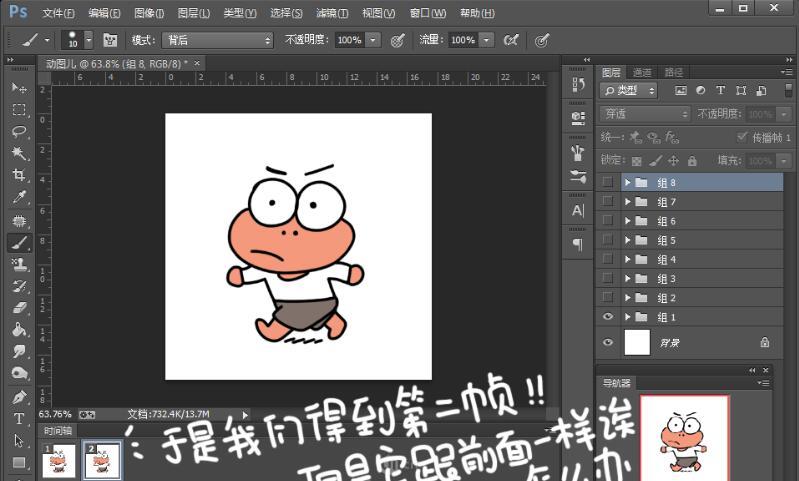Select the Brush tool in toolbox
This screenshot has height=481, width=799.
pos(19,243)
